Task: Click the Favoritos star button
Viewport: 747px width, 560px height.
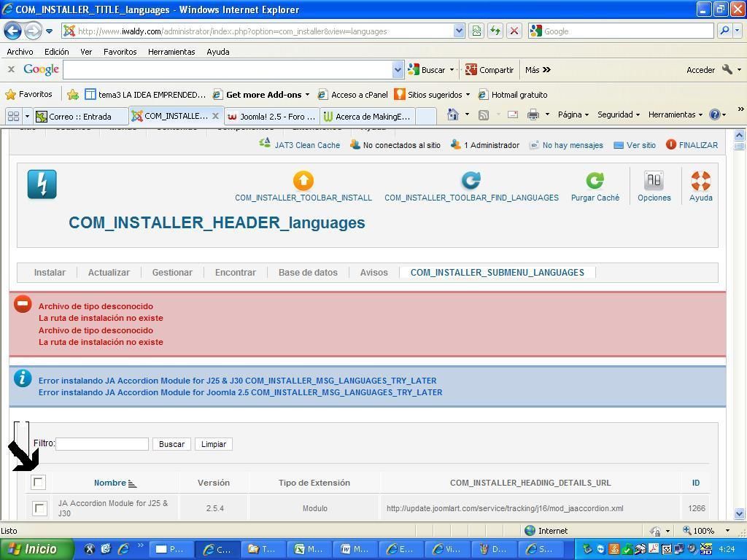Action: point(28,94)
